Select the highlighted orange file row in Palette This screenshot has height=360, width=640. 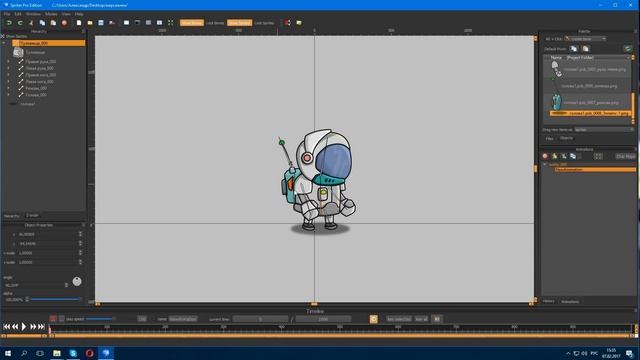(x=590, y=113)
